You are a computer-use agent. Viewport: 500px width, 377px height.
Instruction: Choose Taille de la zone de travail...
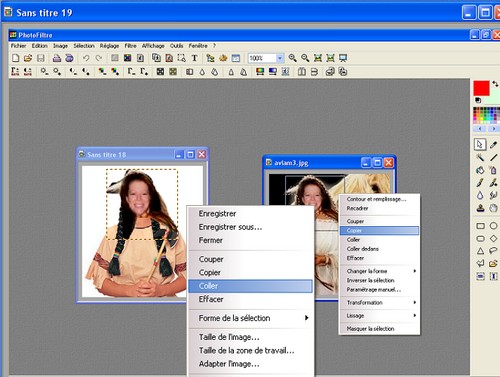251,350
